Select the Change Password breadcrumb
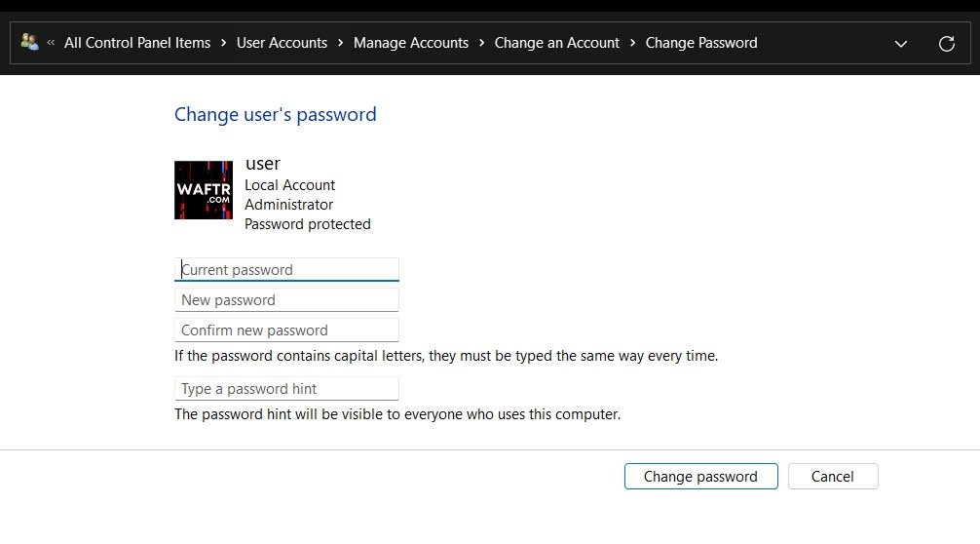This screenshot has height=544, width=980. point(701,43)
